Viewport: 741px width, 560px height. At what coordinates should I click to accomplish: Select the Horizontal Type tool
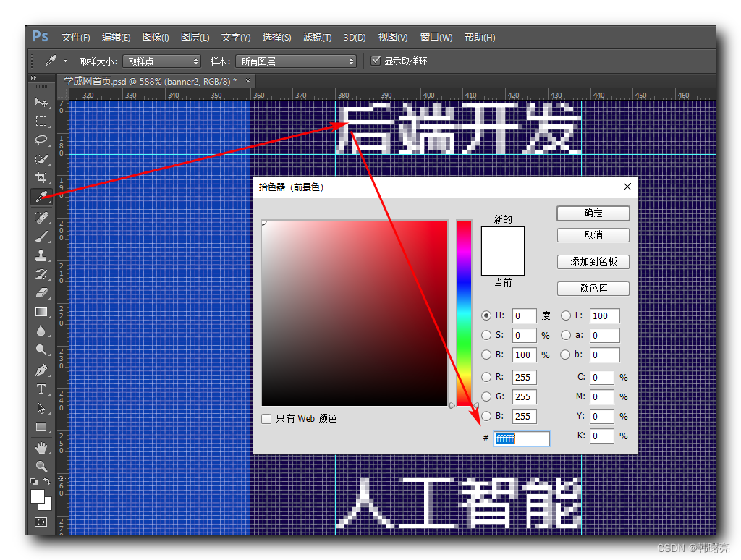[41, 389]
